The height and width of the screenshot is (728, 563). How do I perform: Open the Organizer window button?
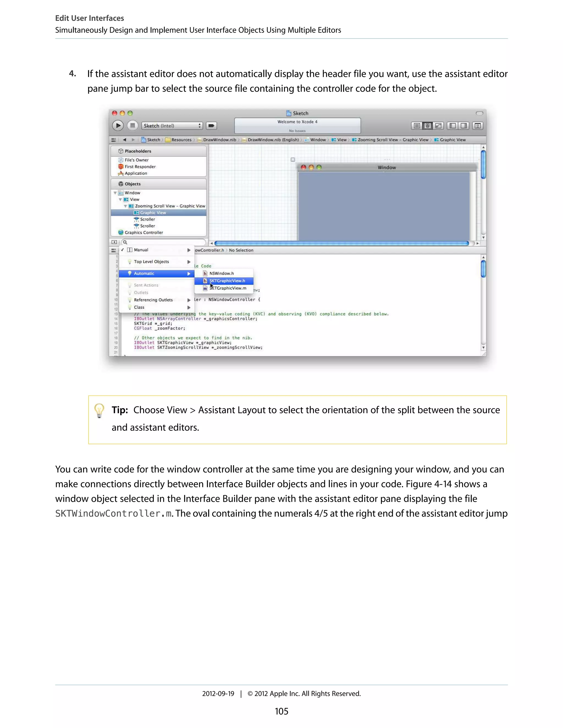click(x=478, y=126)
